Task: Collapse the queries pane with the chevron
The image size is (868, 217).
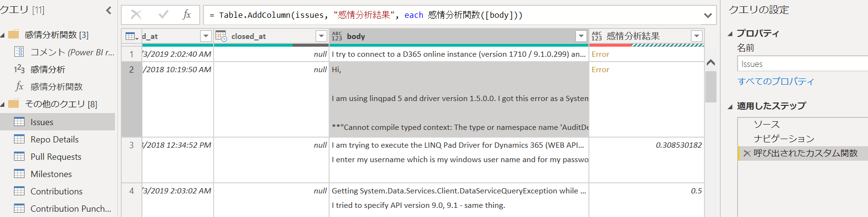Action: [108, 10]
